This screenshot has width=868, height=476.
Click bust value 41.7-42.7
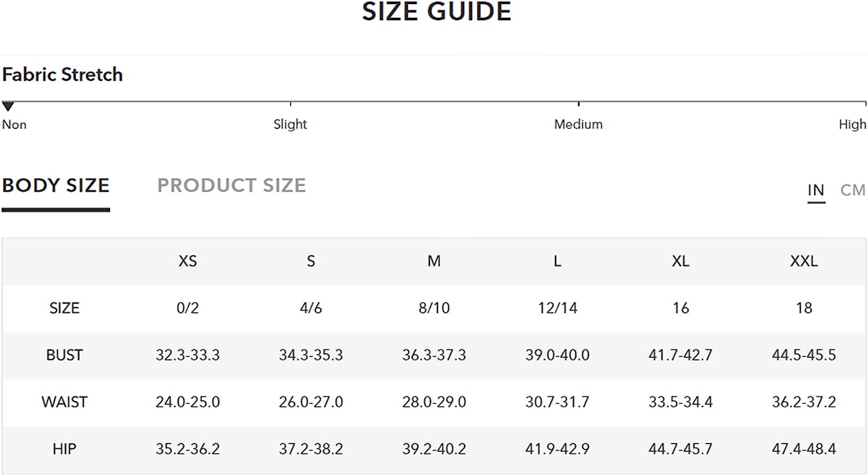681,355
